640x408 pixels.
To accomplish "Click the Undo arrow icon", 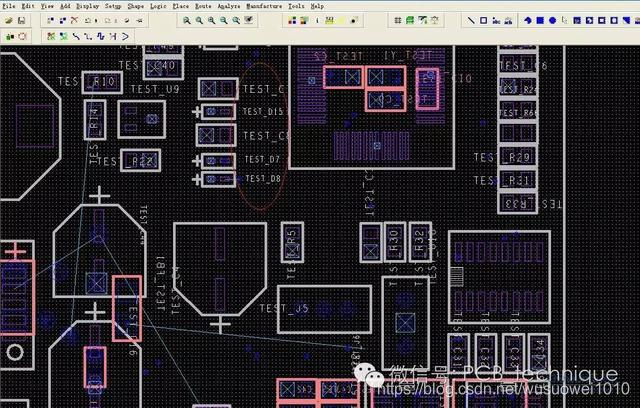I will 89,20.
